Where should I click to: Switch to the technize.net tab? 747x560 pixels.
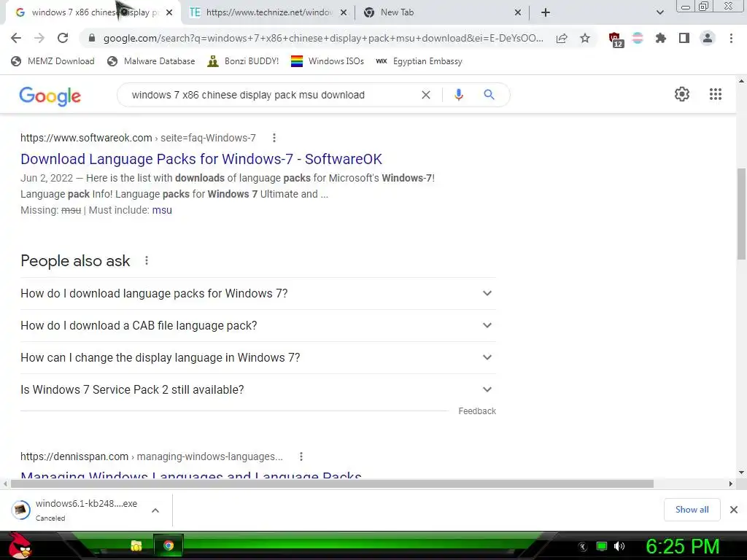(268, 12)
